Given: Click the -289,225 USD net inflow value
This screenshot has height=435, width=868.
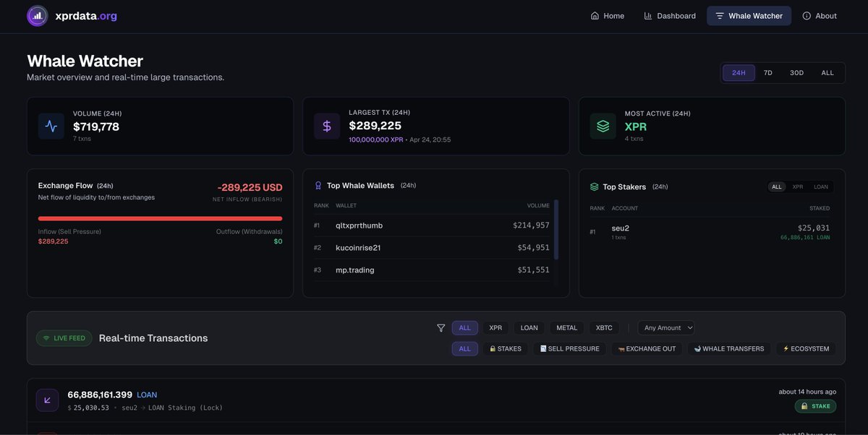Looking at the screenshot, I should tap(250, 187).
